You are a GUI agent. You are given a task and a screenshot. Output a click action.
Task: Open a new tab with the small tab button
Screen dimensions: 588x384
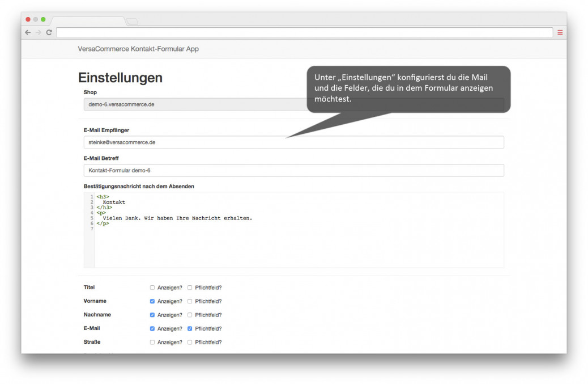point(132,22)
